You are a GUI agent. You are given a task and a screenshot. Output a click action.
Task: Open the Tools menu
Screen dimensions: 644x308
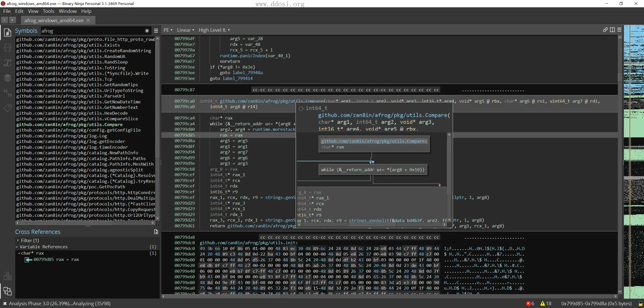click(x=48, y=11)
